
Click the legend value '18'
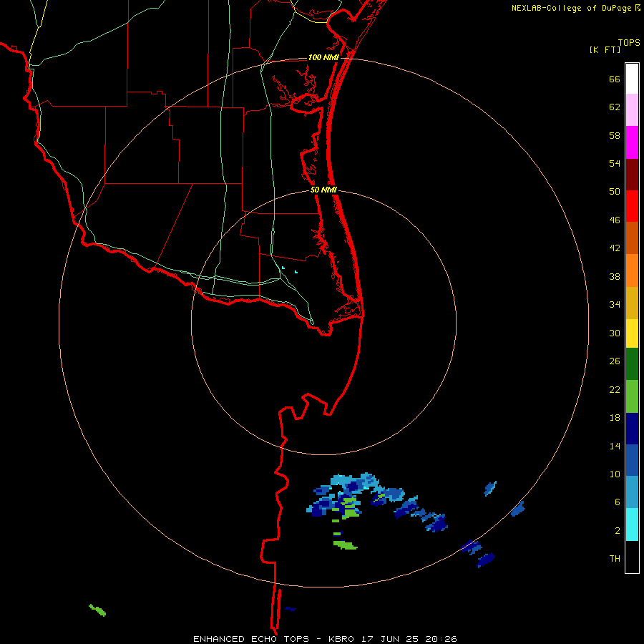(615, 418)
